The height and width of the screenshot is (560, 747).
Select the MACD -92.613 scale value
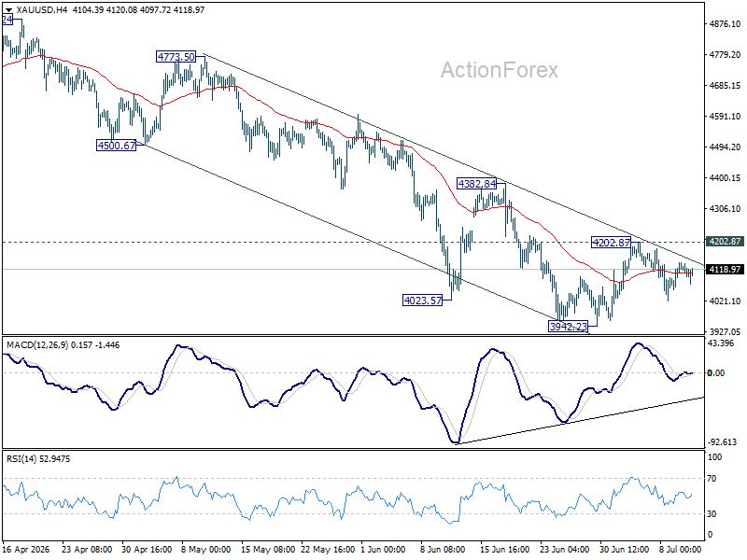[722, 442]
